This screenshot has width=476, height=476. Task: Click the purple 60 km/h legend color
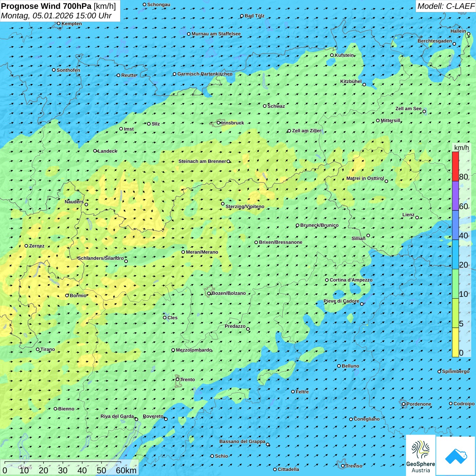tap(455, 196)
